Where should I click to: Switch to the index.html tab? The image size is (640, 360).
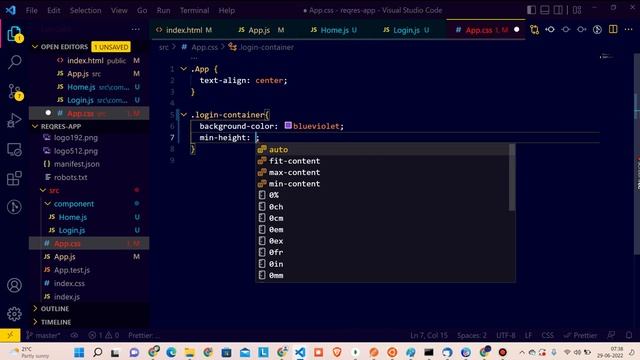tap(184, 30)
